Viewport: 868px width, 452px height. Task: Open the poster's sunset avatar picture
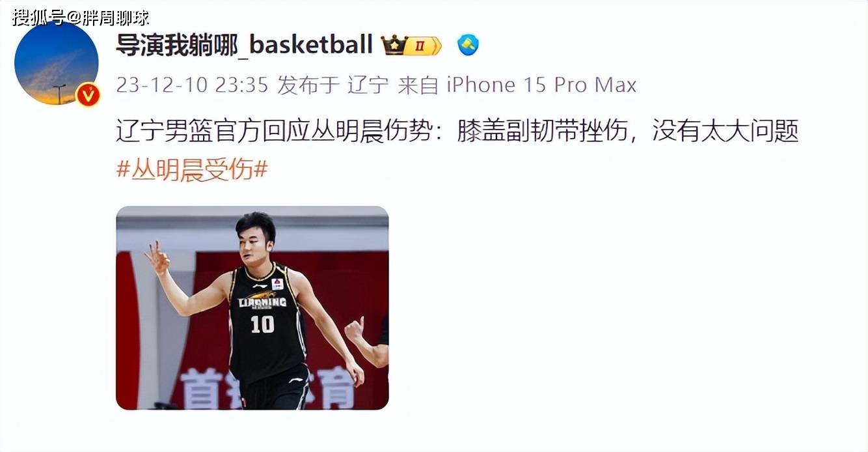(x=57, y=63)
